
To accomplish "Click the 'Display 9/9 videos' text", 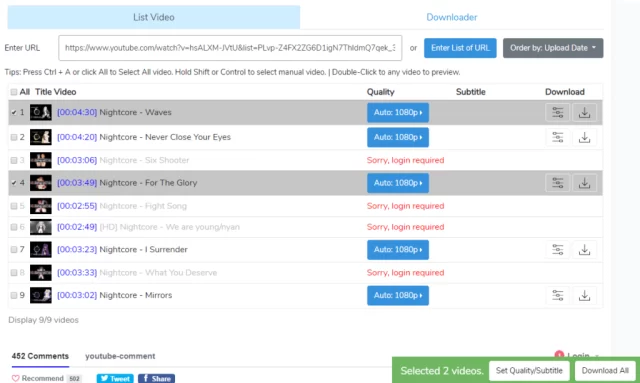I will pos(43,320).
